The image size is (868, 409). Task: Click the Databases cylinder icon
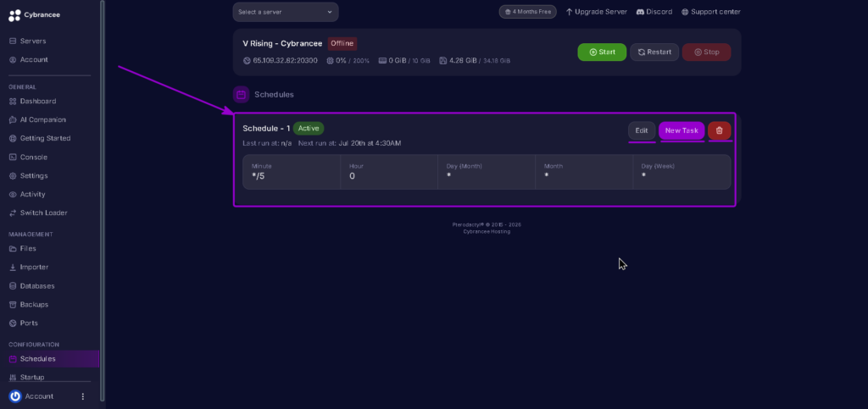click(x=14, y=285)
